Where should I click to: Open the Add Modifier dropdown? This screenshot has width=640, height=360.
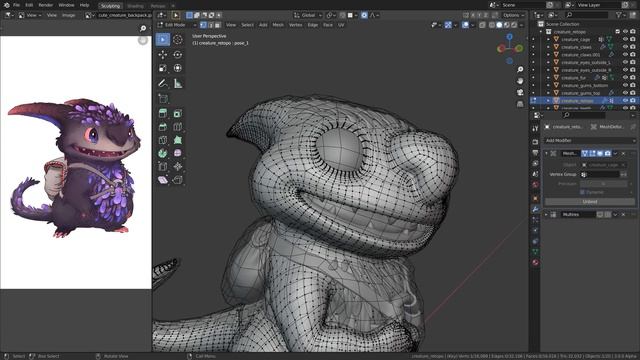(590, 140)
